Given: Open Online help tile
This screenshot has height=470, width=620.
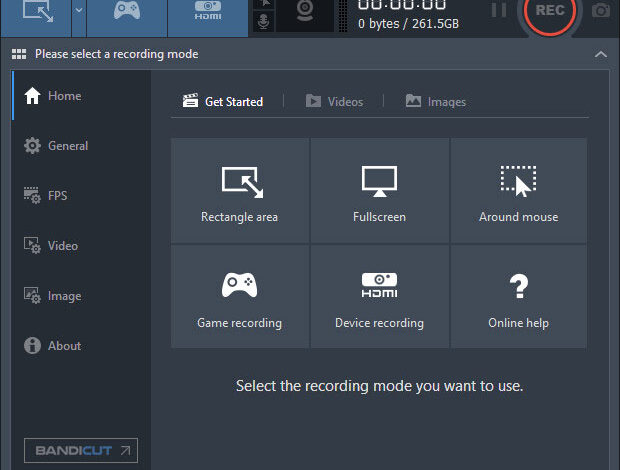Looking at the screenshot, I should (519, 296).
